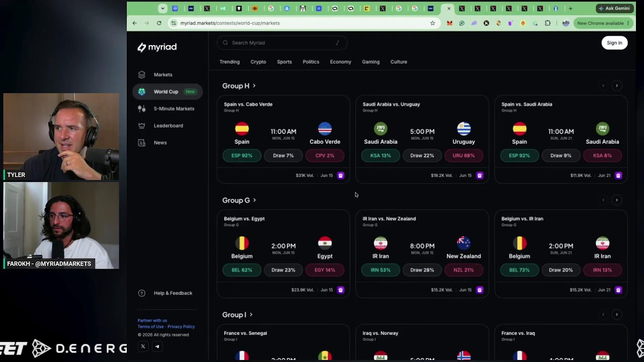Click the Sign in button
The width and height of the screenshot is (644, 362).
point(614,43)
